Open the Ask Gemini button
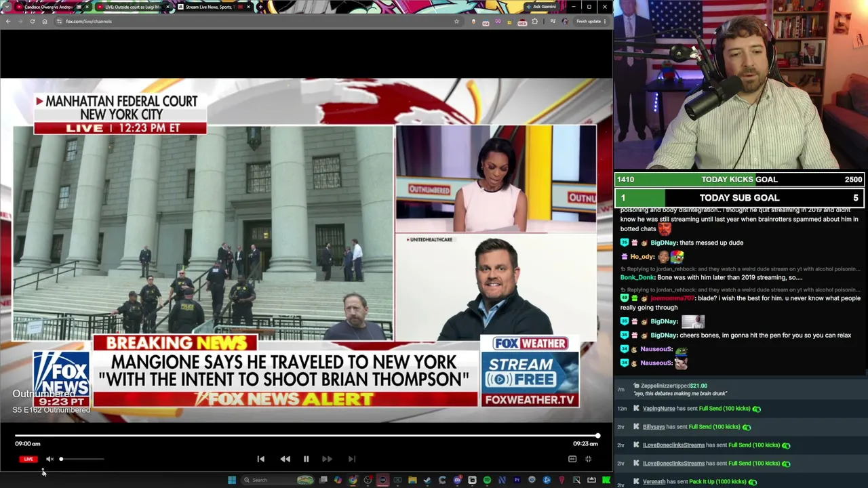 (541, 7)
